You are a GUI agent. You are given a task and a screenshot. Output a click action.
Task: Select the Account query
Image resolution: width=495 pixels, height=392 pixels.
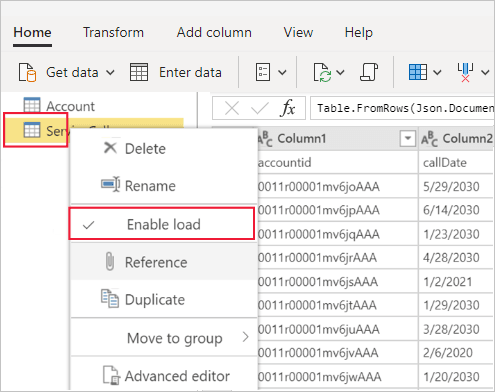(x=70, y=106)
